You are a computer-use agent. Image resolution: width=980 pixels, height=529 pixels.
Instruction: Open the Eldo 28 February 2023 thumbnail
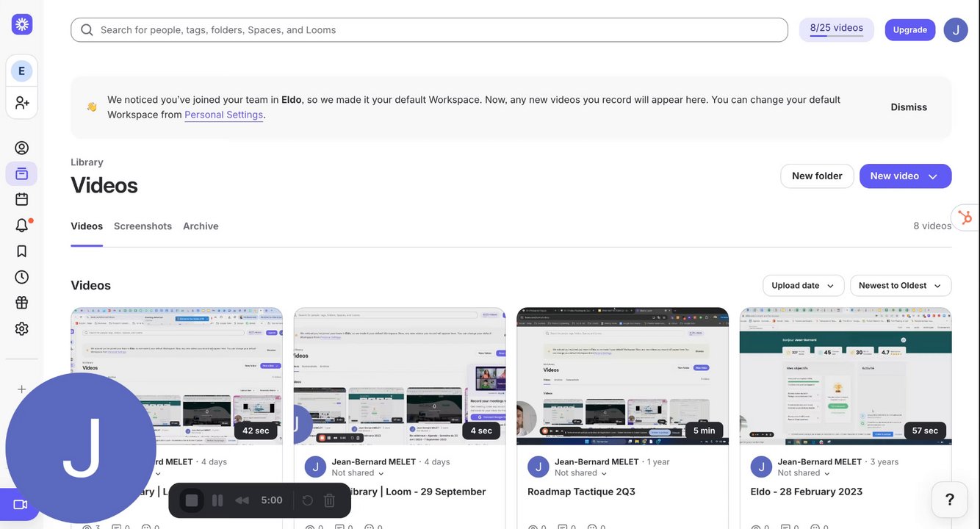[x=846, y=376]
